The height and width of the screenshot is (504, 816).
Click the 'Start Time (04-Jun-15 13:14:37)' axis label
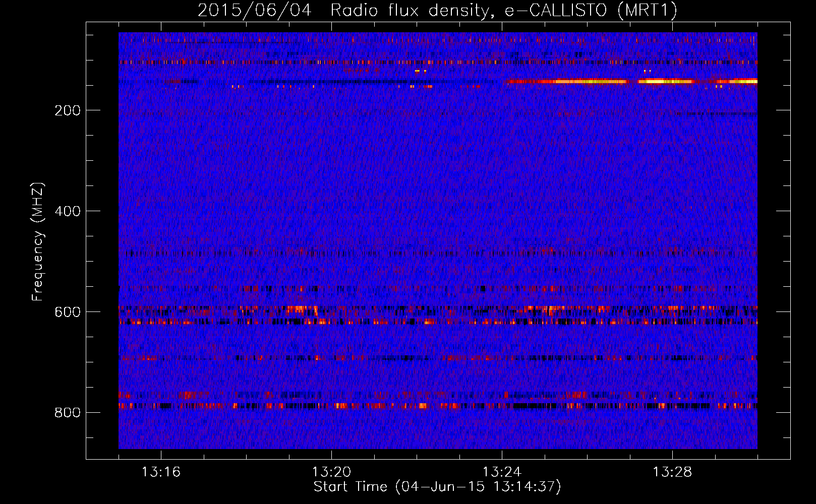[x=437, y=487]
